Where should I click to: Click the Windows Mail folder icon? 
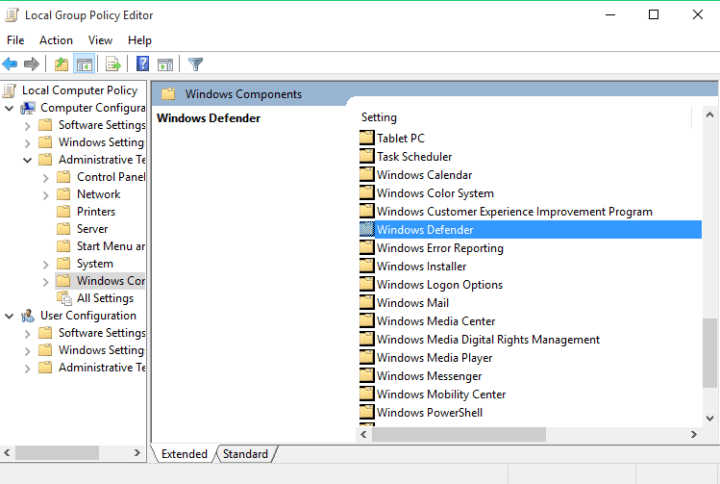coord(366,303)
